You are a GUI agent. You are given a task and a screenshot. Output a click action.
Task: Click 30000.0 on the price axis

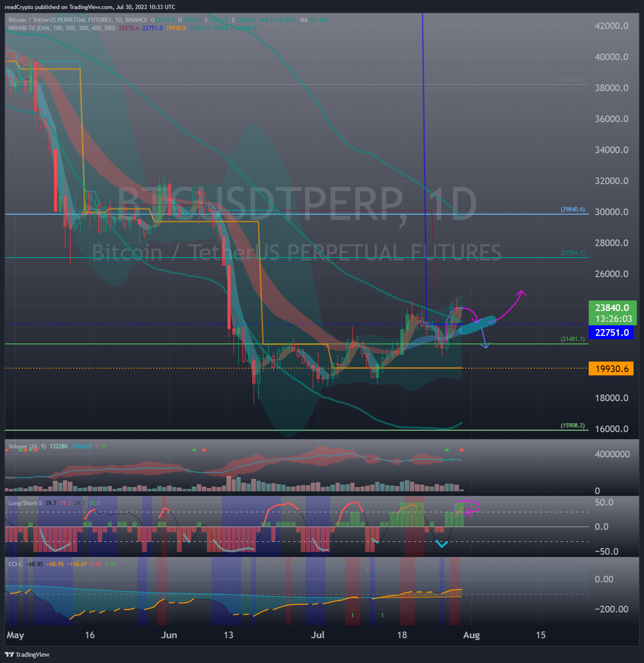pos(612,212)
